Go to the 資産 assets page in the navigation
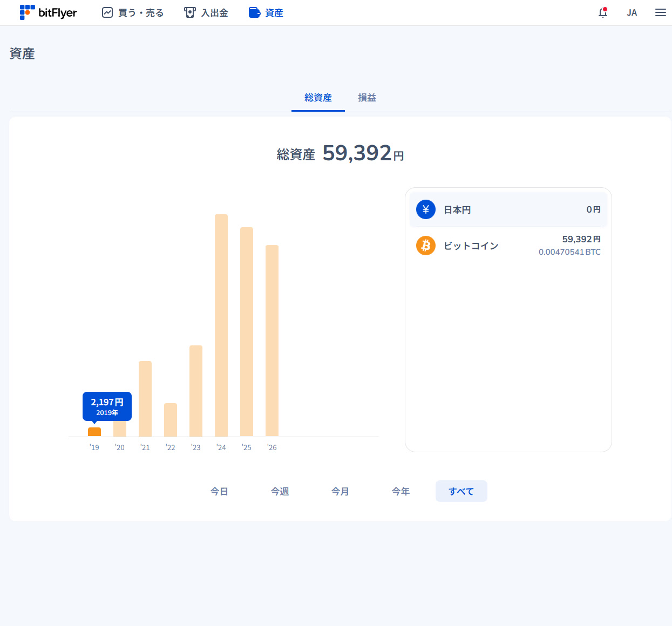The image size is (672, 626). [266, 12]
